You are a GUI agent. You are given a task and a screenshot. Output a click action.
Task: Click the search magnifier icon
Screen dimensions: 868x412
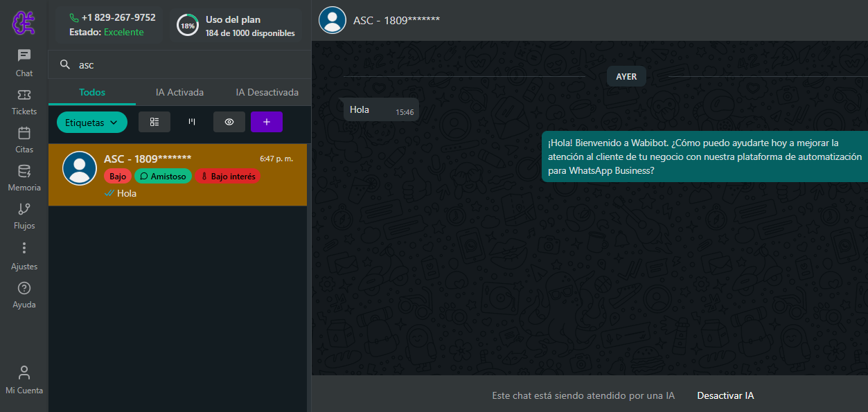click(65, 64)
